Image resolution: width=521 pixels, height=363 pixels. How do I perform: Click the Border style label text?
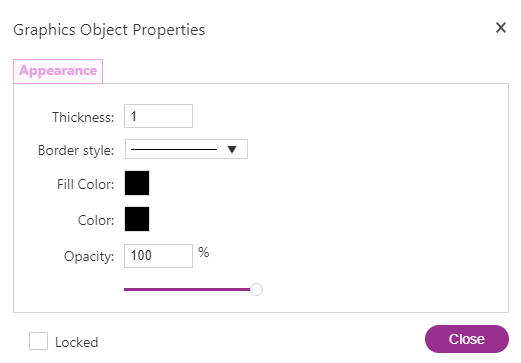(76, 150)
